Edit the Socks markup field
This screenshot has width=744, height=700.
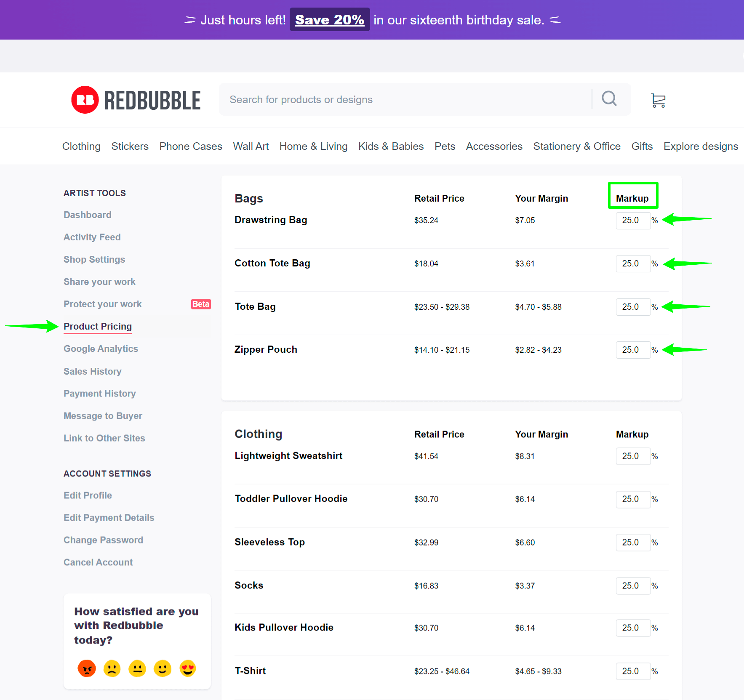(x=633, y=586)
